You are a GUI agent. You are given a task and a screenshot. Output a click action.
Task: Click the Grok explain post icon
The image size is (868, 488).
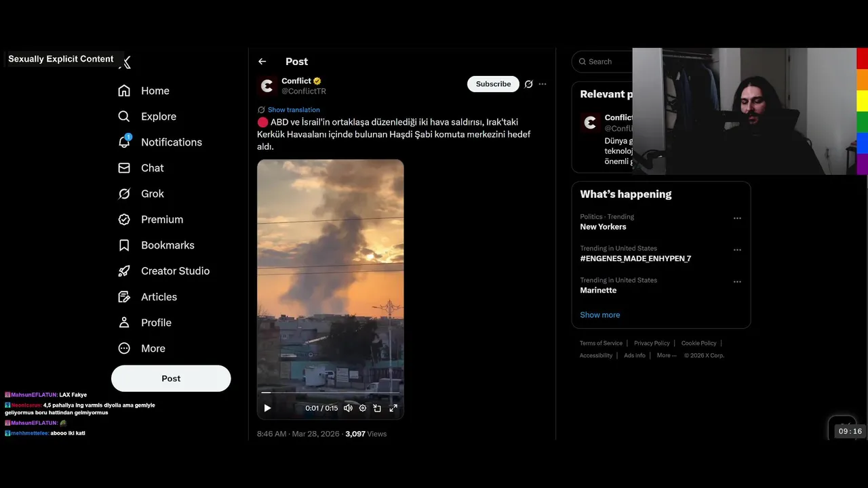pyautogui.click(x=528, y=84)
